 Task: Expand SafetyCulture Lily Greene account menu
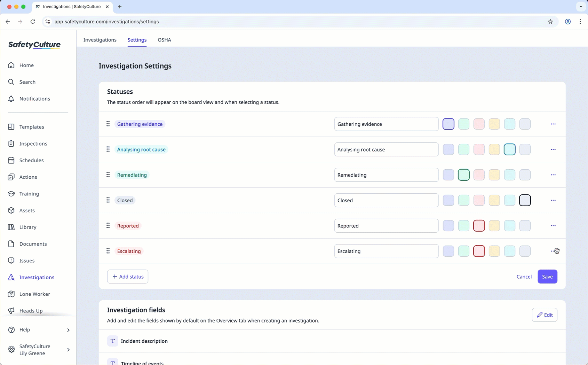pyautogui.click(x=68, y=350)
